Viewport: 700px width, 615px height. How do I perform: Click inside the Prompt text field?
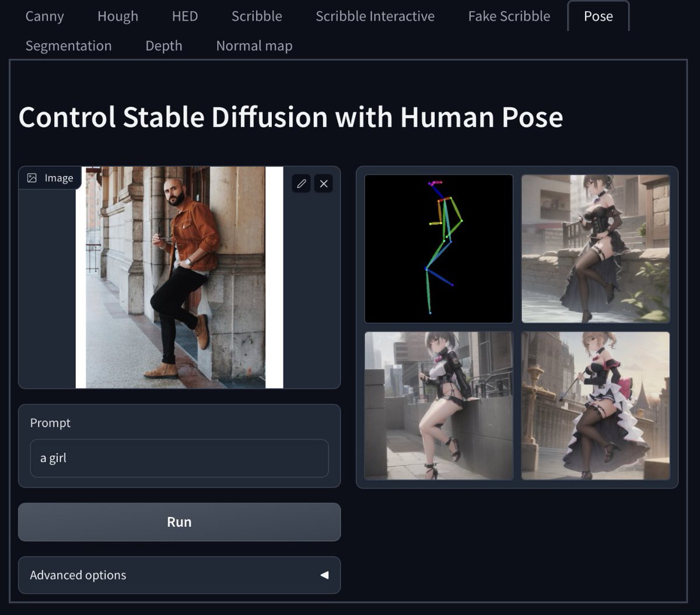(179, 458)
